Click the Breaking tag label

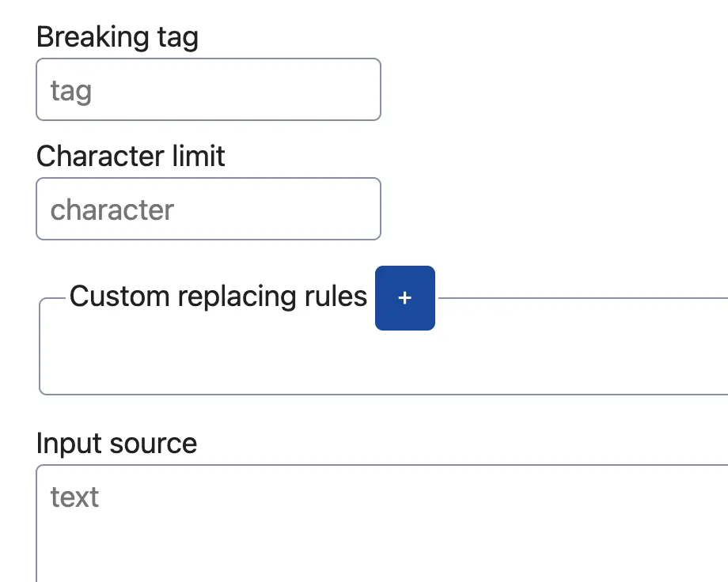click(117, 37)
